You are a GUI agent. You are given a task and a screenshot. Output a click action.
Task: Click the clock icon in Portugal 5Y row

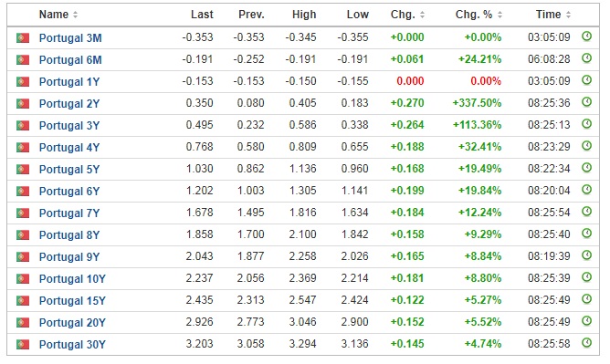[586, 168]
